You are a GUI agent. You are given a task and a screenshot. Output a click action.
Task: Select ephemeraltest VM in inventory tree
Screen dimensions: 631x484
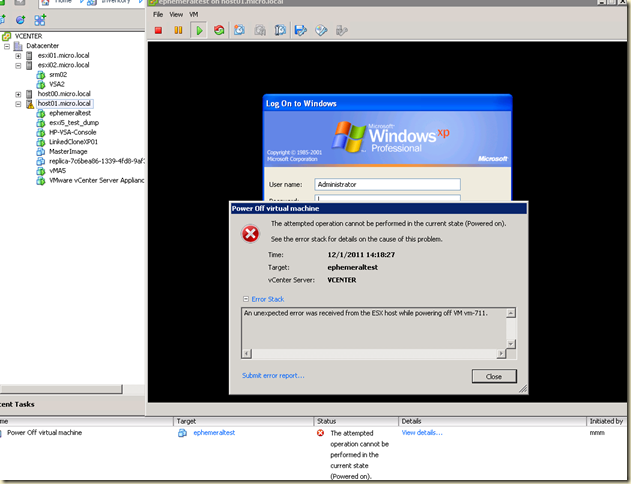point(70,113)
